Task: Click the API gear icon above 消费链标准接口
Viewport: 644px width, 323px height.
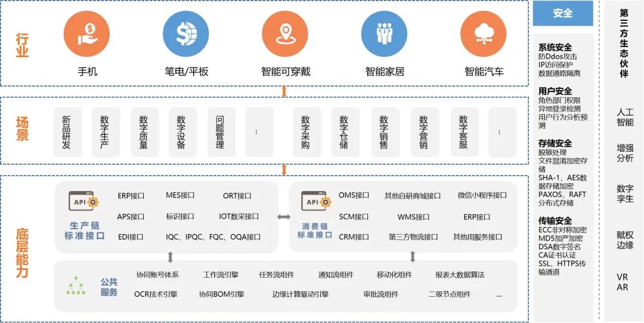Action: point(316,201)
